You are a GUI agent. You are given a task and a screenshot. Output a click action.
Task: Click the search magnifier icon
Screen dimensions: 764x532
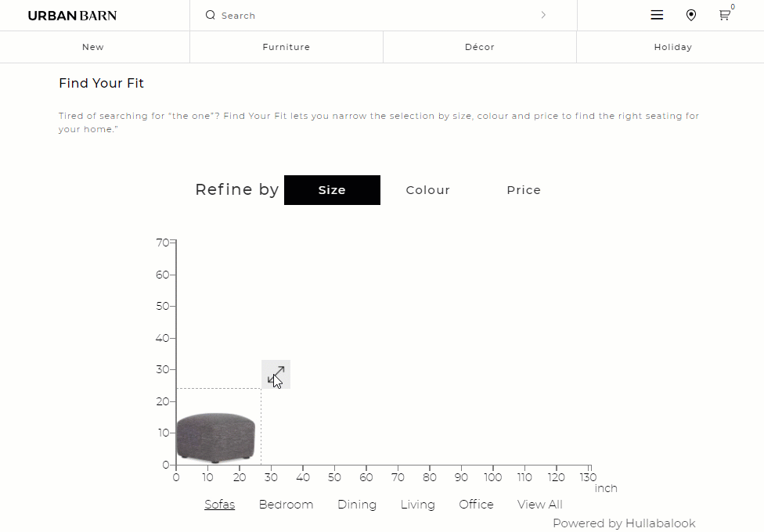(x=210, y=15)
